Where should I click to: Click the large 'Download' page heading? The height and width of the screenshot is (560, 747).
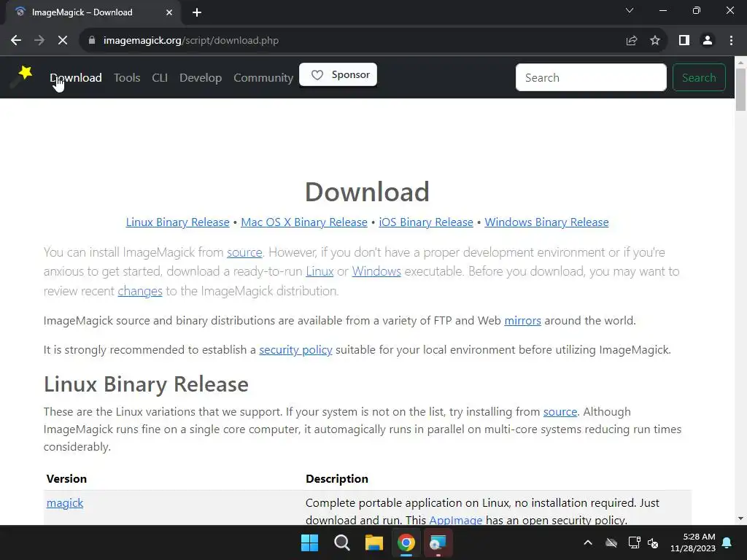pyautogui.click(x=368, y=192)
